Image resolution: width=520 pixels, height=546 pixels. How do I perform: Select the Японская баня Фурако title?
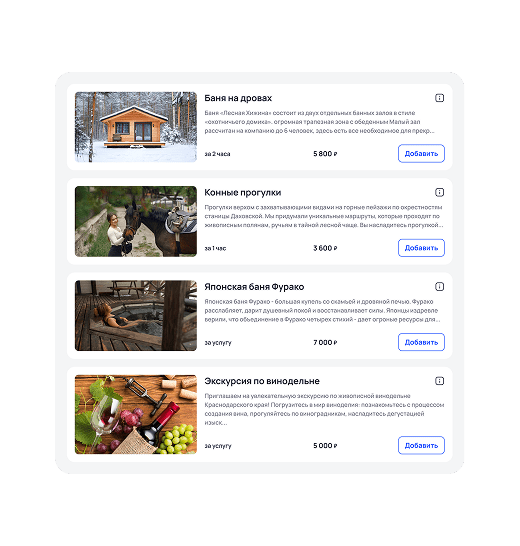click(x=254, y=287)
